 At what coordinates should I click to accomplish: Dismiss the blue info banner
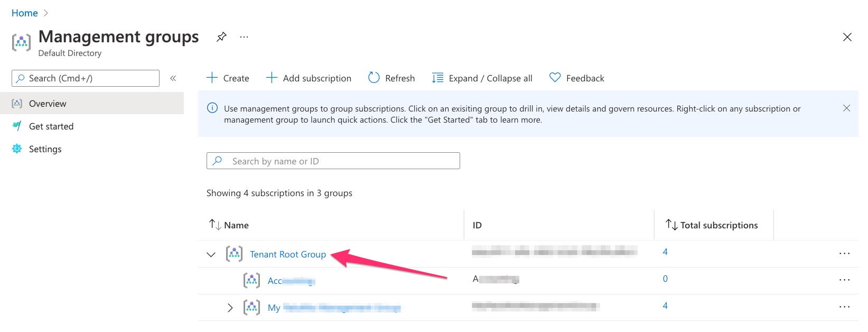(x=846, y=108)
